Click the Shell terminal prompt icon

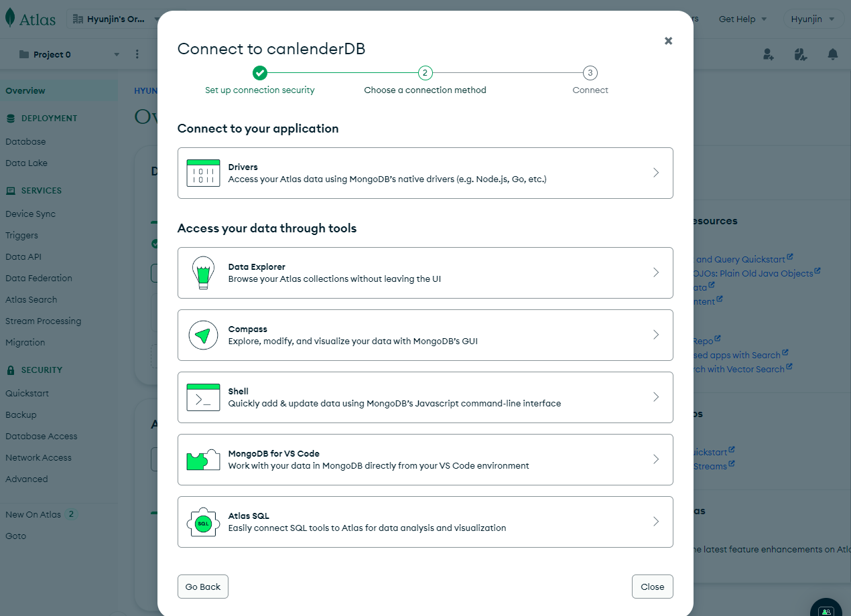pos(203,397)
